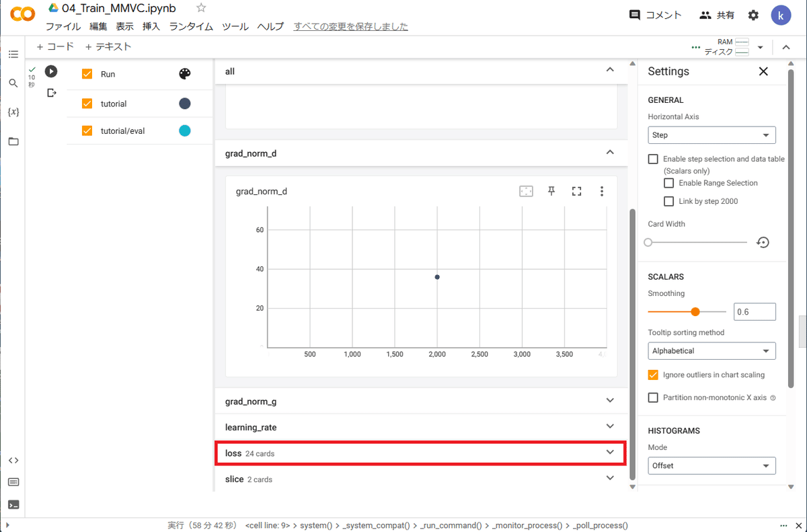This screenshot has width=807, height=532.
Task: Click the Card Width slider handle
Action: [648, 242]
